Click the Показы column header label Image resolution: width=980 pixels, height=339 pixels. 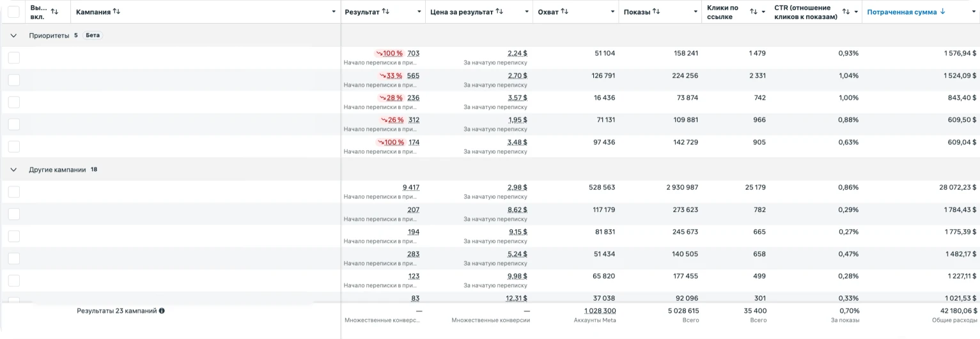click(637, 12)
